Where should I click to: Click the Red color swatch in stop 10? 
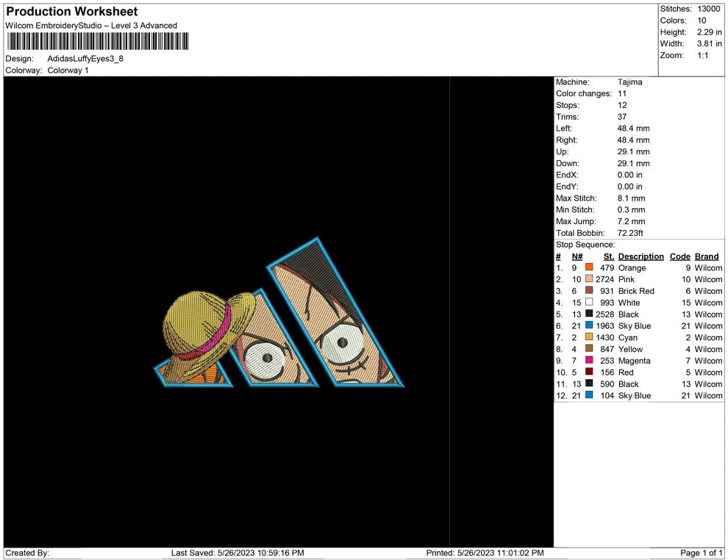[589, 372]
